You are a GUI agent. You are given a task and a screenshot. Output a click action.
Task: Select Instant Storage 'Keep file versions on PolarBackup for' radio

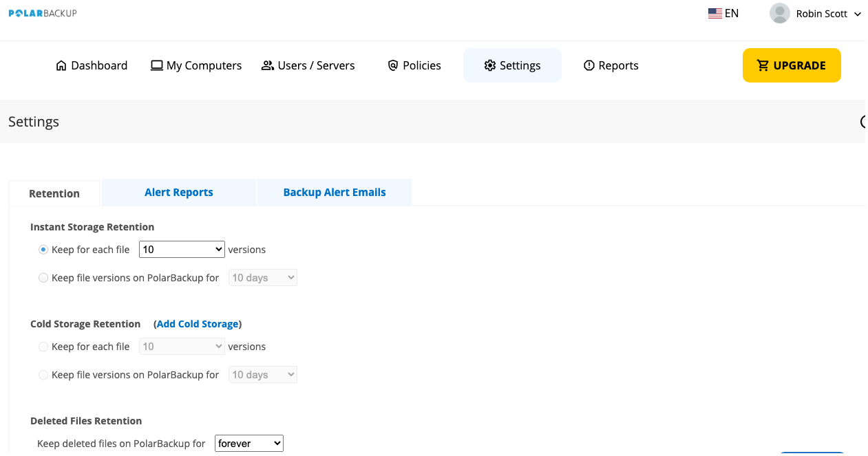(43, 278)
